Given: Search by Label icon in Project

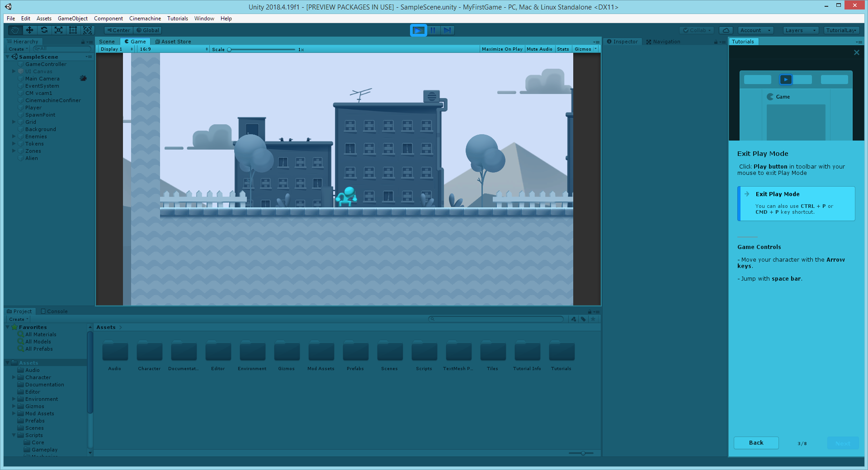Looking at the screenshot, I should pos(583,319).
